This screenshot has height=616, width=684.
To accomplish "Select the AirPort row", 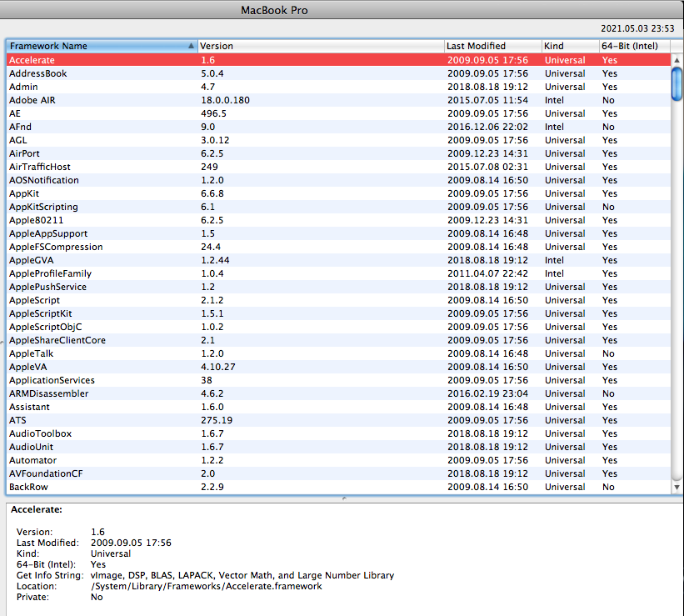I will 338,153.
